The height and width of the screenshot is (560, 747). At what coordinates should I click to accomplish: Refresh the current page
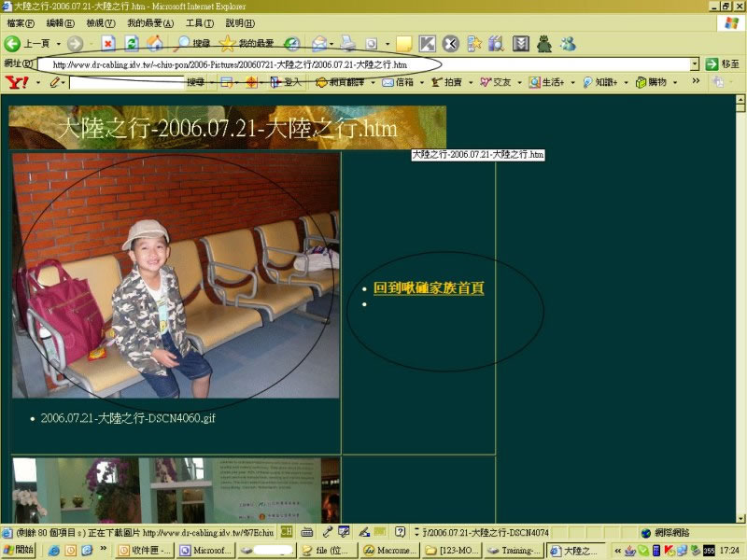(132, 43)
